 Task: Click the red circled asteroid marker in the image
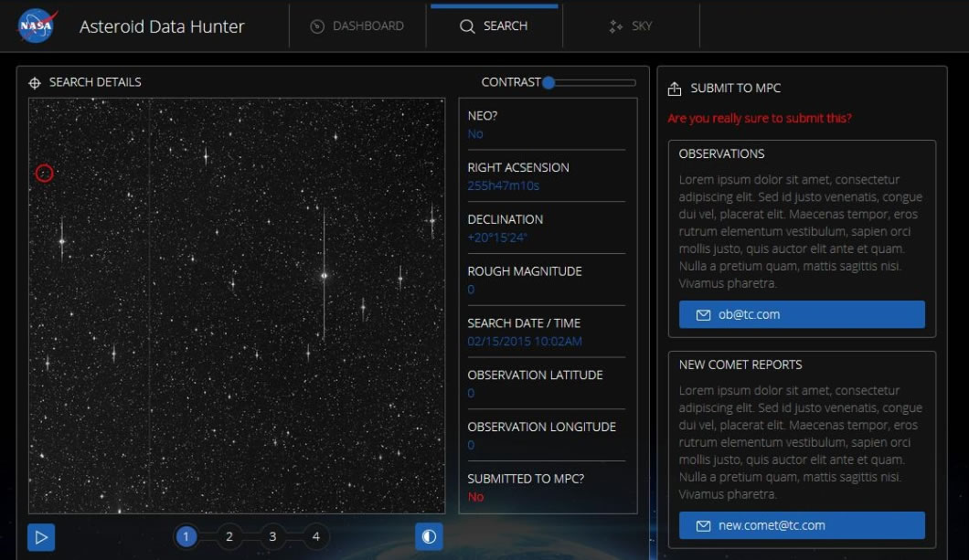[44, 172]
